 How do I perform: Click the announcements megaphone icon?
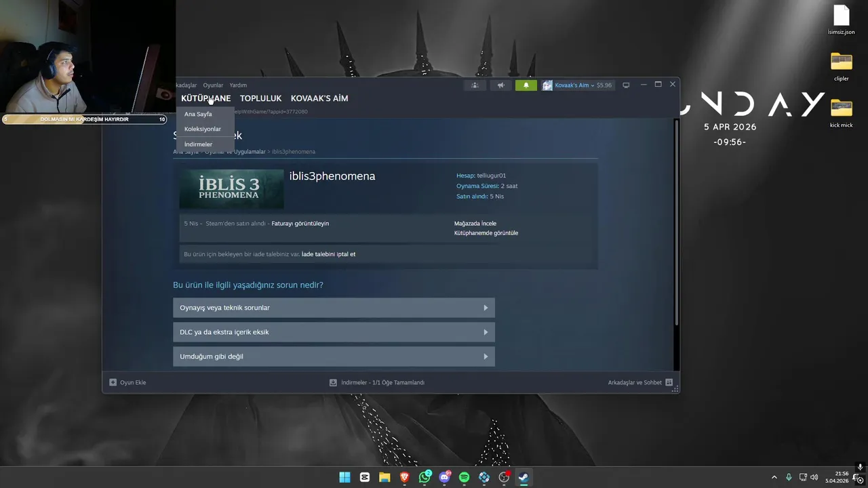(500, 85)
